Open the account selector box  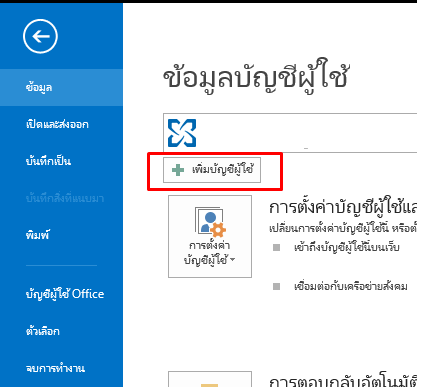[290, 133]
